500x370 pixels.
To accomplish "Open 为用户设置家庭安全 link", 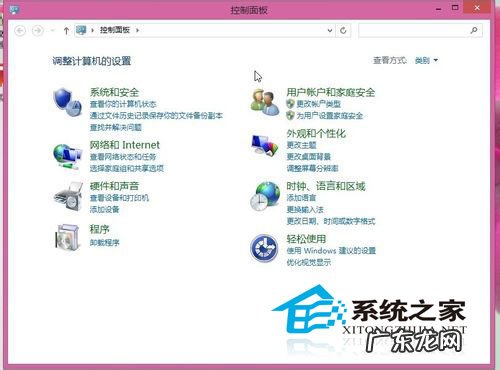I will point(330,116).
